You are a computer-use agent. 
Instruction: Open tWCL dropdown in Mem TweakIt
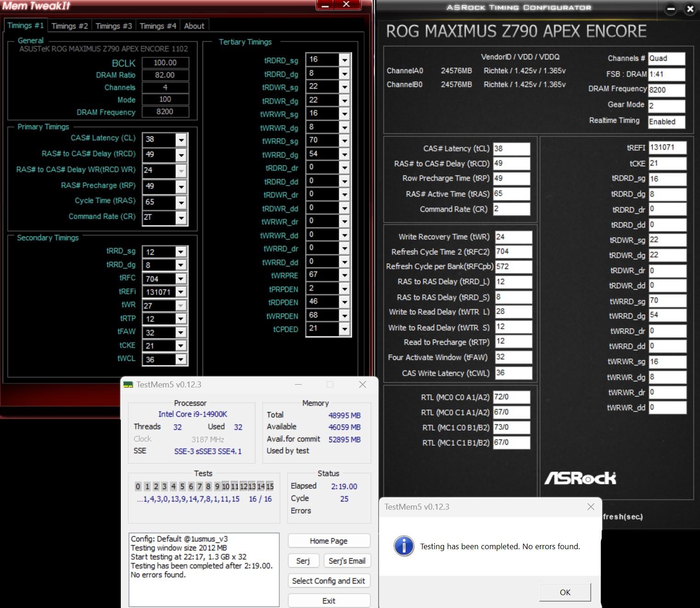(x=181, y=359)
